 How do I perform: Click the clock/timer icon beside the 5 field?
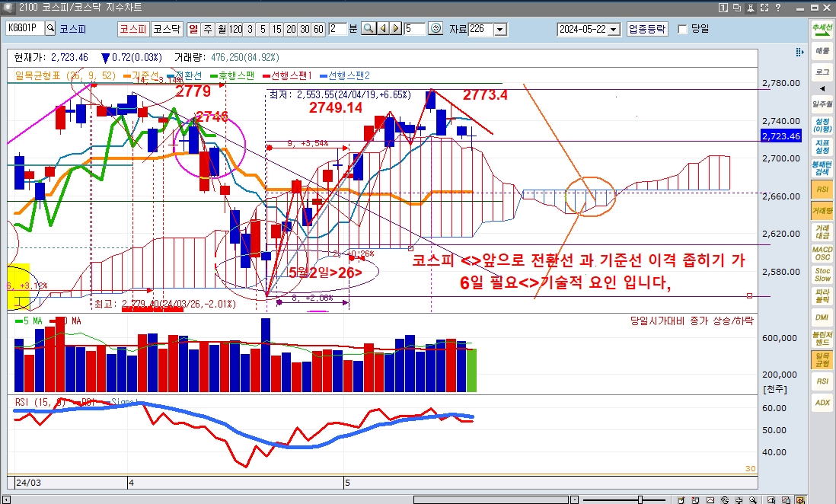(436, 28)
